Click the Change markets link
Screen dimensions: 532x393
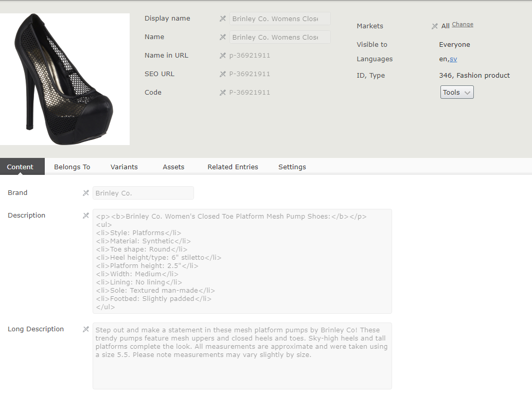pos(463,24)
